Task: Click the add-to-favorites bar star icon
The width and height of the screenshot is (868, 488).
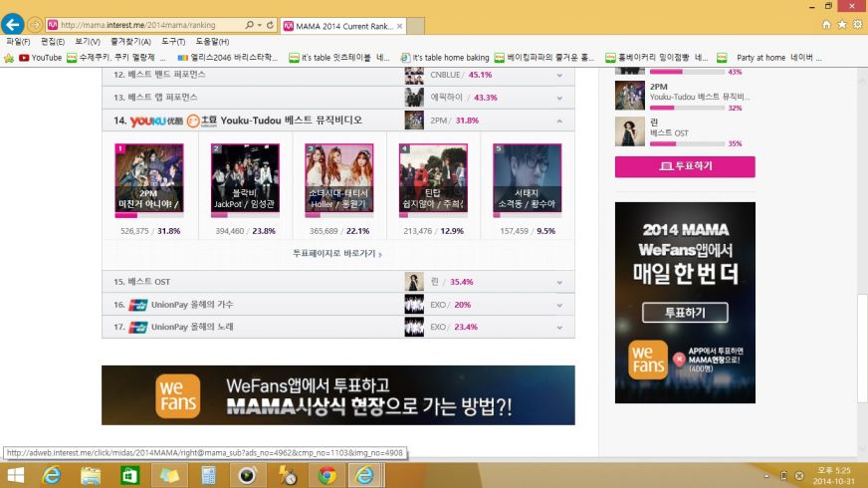Action: pyautogui.click(x=9, y=58)
